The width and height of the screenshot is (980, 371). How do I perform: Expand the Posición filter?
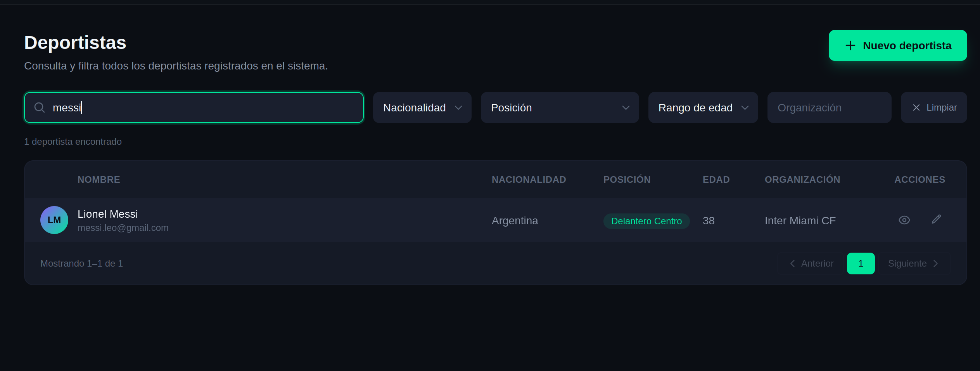pos(560,107)
